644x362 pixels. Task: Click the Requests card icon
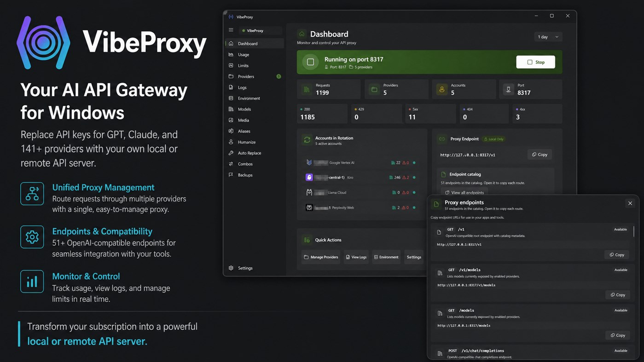307,89
